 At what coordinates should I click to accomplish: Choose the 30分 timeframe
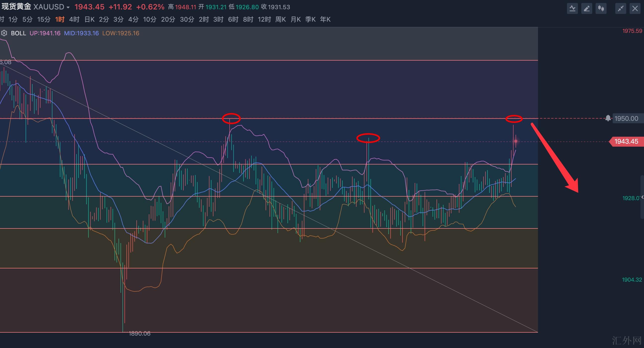(187, 19)
